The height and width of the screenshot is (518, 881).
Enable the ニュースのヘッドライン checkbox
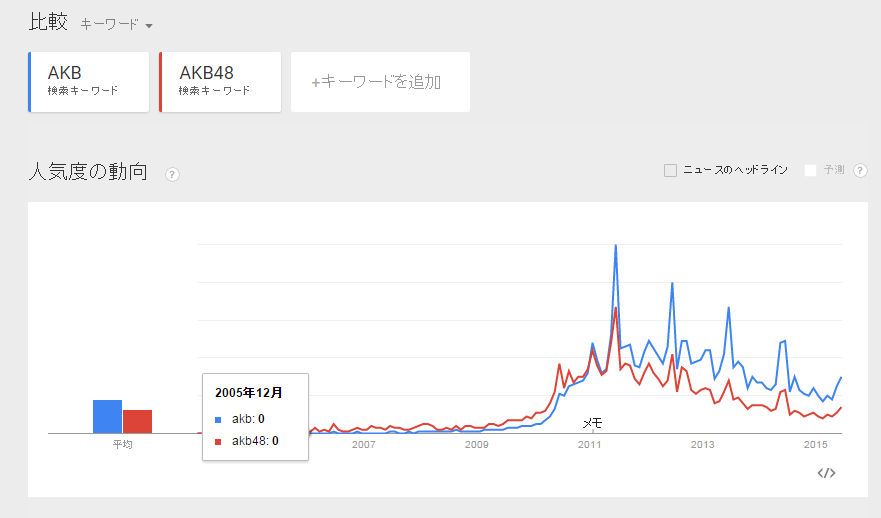tap(671, 170)
